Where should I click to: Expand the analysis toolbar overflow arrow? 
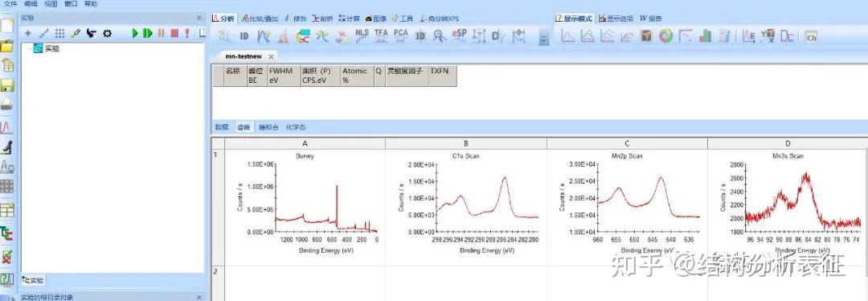543,38
